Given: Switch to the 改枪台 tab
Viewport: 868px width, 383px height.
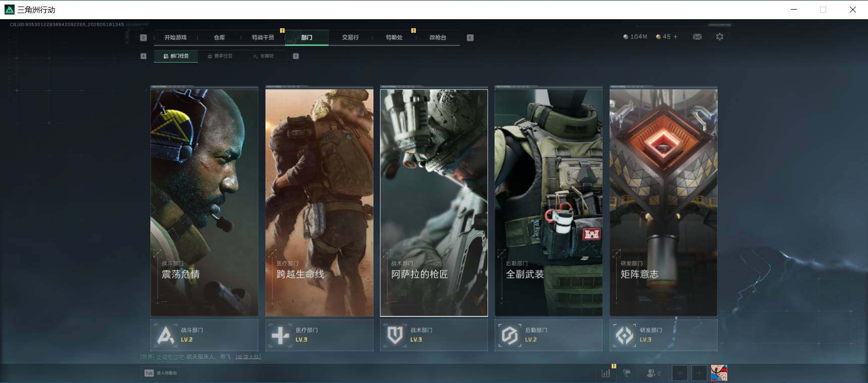Looking at the screenshot, I should tap(438, 37).
